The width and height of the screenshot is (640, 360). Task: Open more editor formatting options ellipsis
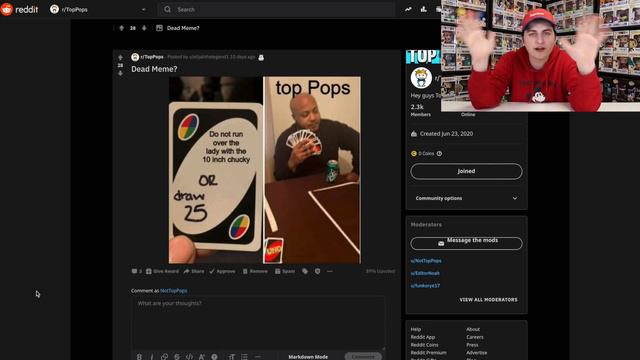pos(257,357)
